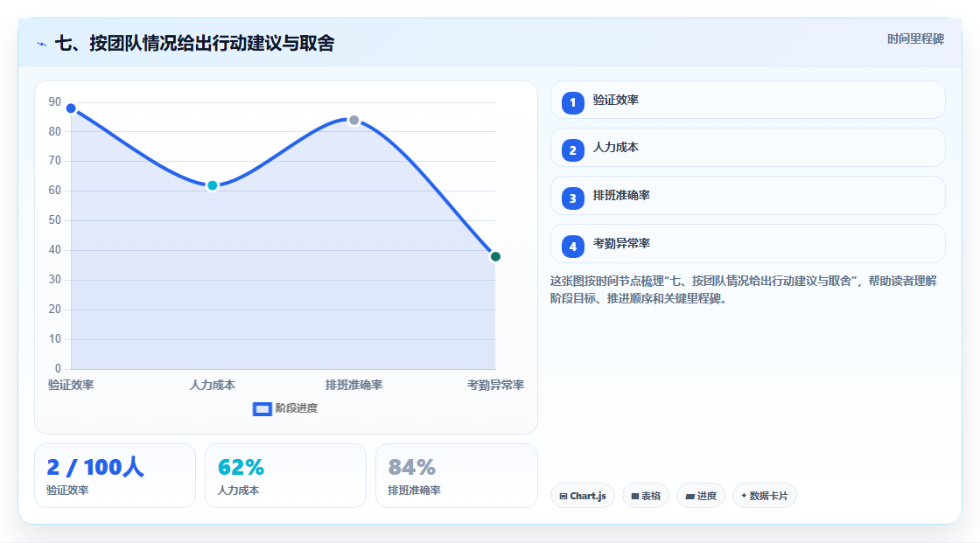Viewport: 980px width, 543px height.
Task: Click the section title 七、按团队情况给出行动建议与取舍
Action: coord(194,43)
